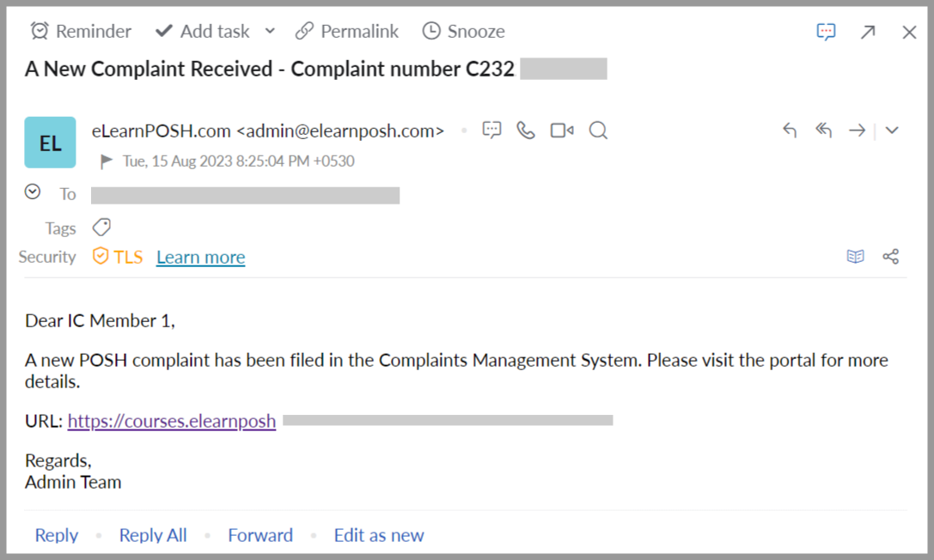
Task: Open the courses.elearnposh URL link
Action: tap(172, 421)
